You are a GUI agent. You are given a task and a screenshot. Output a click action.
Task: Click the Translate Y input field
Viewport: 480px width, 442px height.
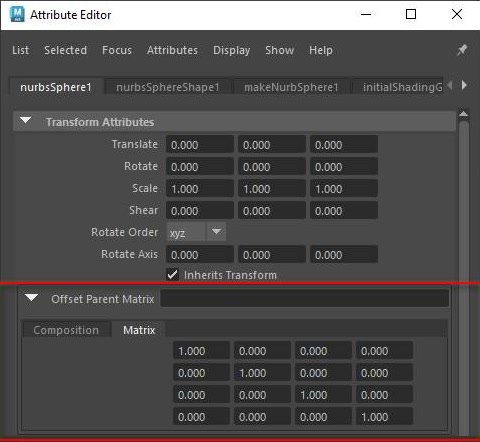(272, 145)
